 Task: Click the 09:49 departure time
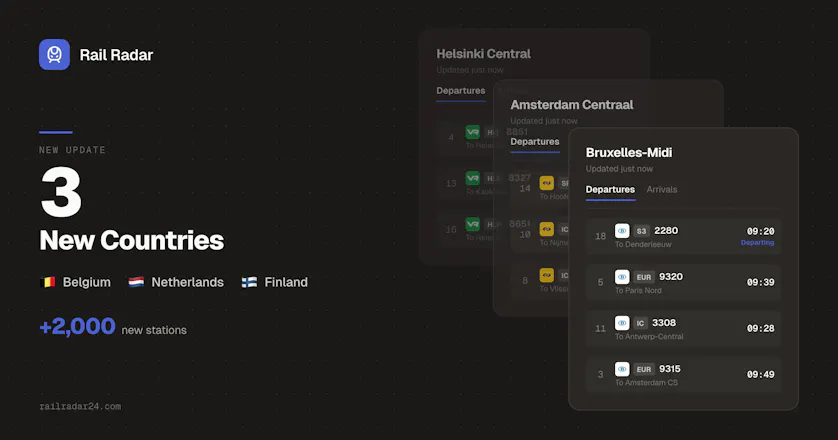coord(761,374)
